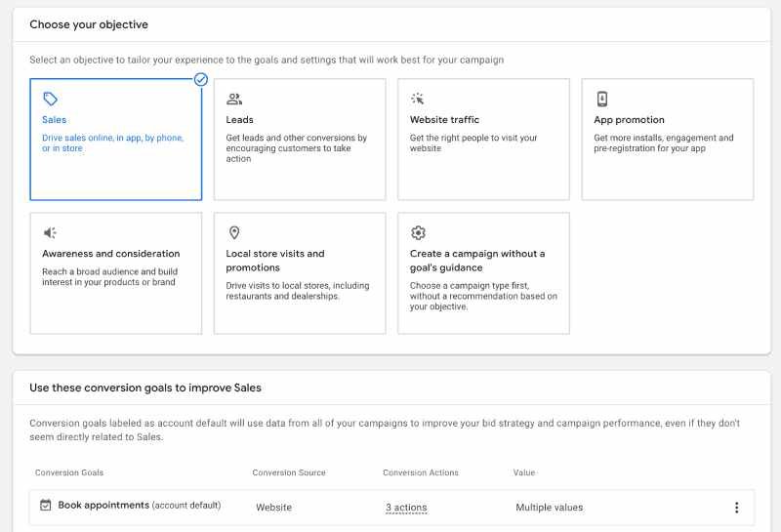Click the Conversion Actions column header
Image resolution: width=781 pixels, height=532 pixels.
[420, 473]
